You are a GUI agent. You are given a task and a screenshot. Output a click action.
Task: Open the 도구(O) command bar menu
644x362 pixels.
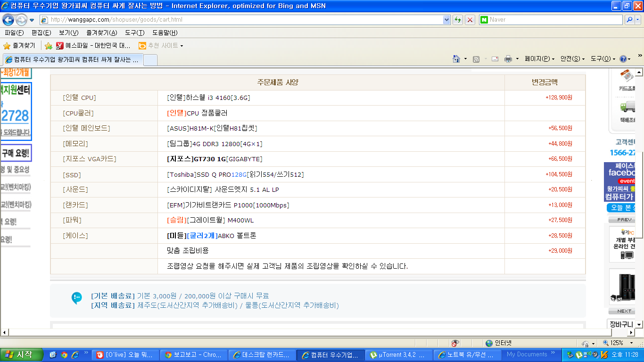click(603, 59)
